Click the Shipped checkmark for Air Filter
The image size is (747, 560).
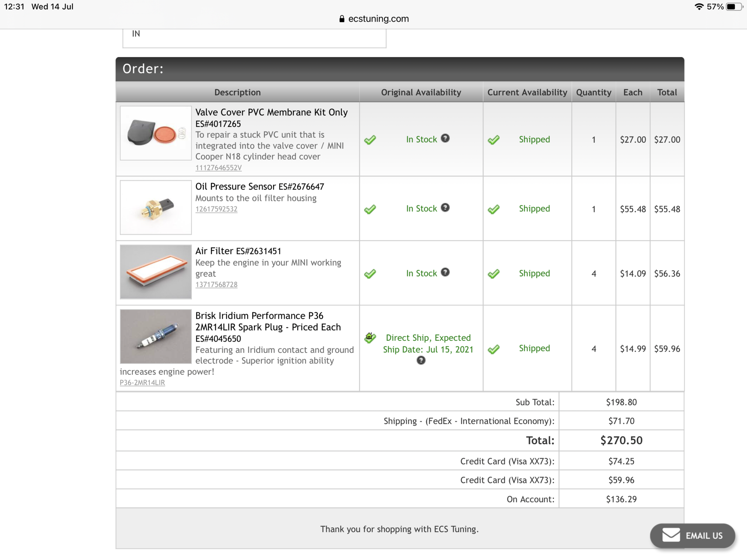(493, 274)
